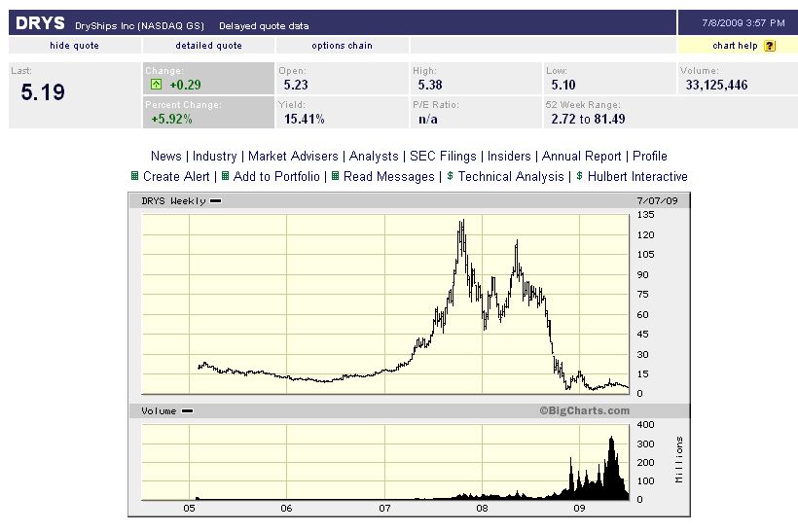This screenshot has width=798, height=532.
Task: Select Read Messages link text
Action: point(389,176)
